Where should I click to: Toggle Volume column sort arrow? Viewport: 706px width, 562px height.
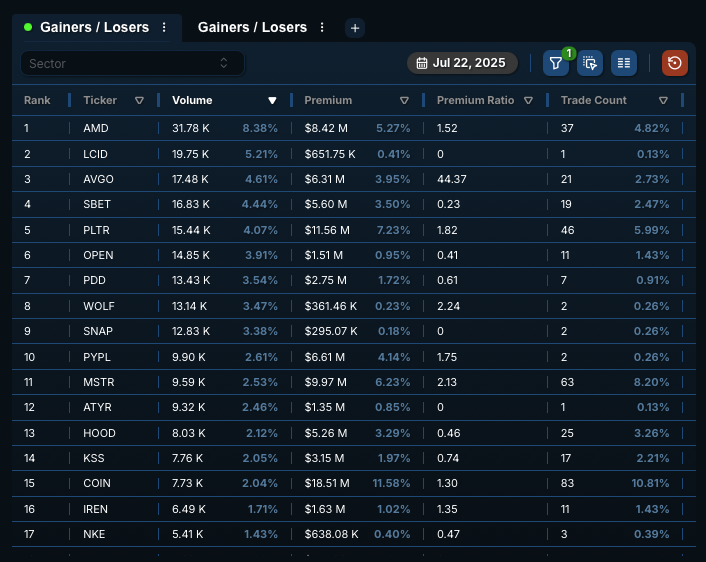[272, 100]
